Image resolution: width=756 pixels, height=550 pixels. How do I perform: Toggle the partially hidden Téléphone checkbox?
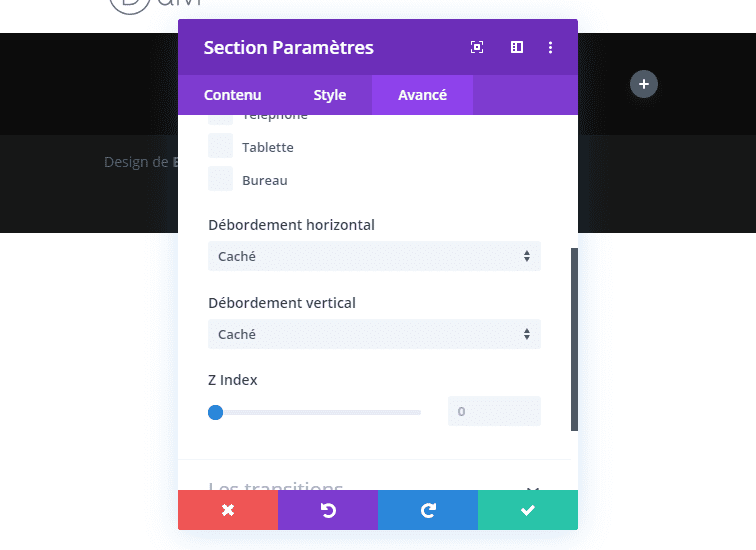[220, 120]
